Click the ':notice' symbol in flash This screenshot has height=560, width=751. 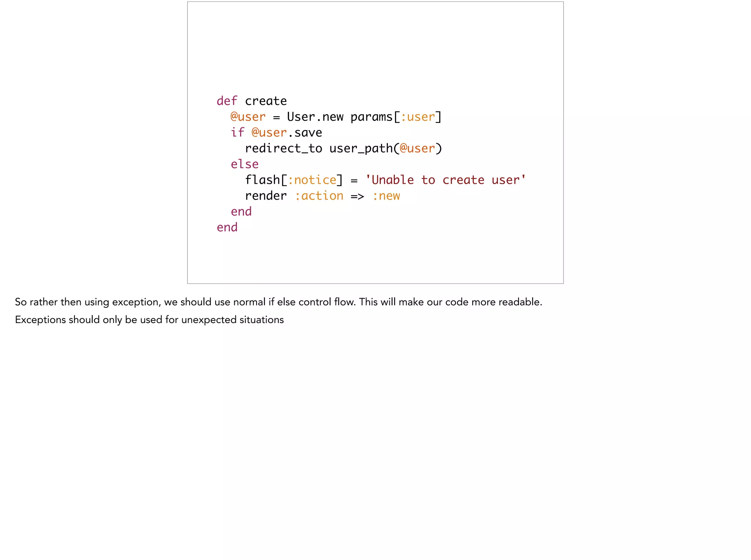pyautogui.click(x=312, y=180)
